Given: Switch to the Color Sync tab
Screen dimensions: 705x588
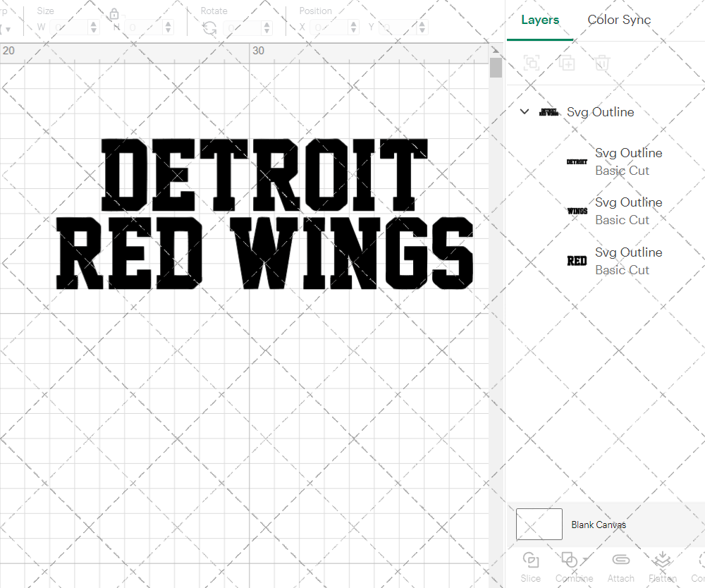Looking at the screenshot, I should (x=619, y=20).
